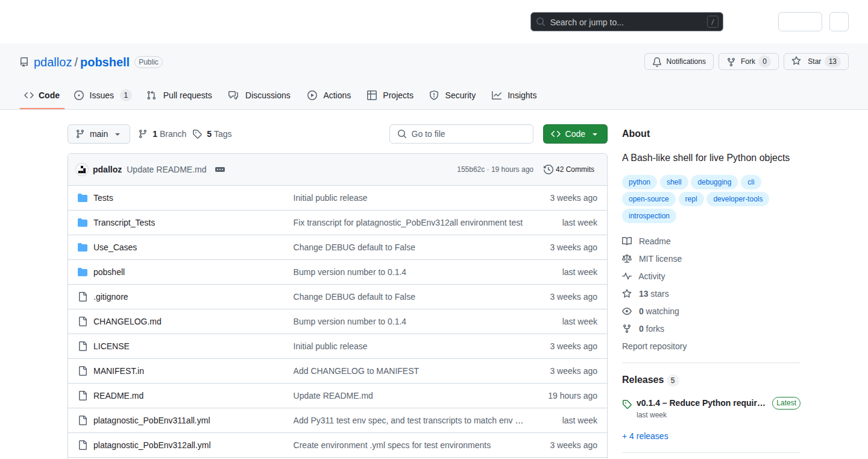868x459 pixels.
Task: Click the 1 Branch link
Action: pos(163,134)
